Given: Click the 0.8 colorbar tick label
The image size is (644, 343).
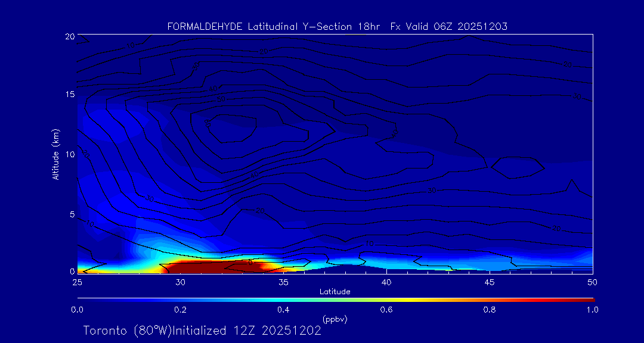Looking at the screenshot, I should point(490,310).
